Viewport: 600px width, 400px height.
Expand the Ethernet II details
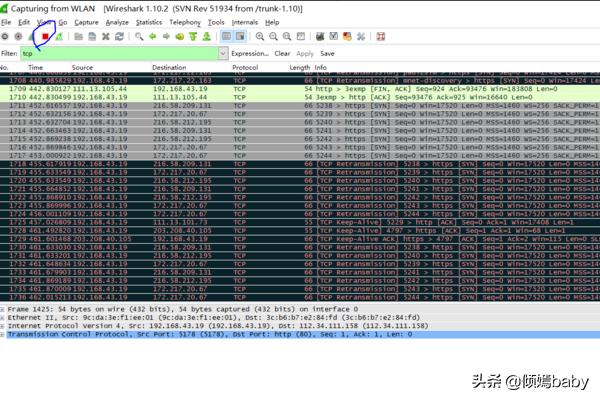[x=2, y=318]
